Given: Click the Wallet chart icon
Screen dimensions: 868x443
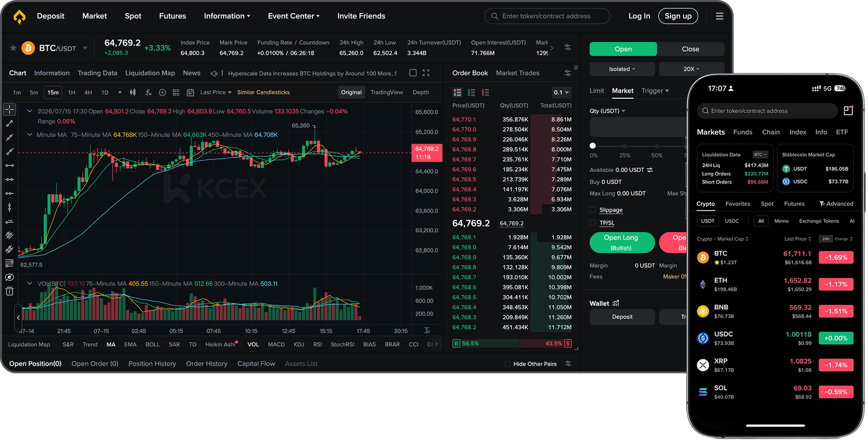Looking at the screenshot, I should tap(616, 303).
